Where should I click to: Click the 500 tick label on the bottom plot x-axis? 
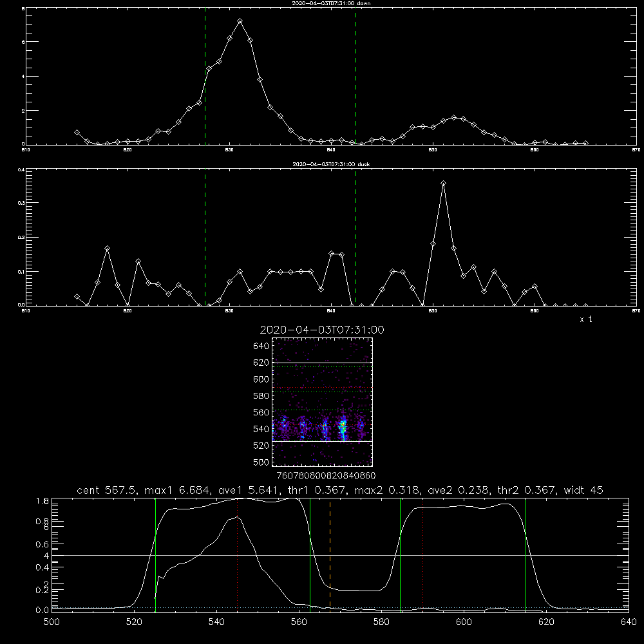tap(52, 622)
